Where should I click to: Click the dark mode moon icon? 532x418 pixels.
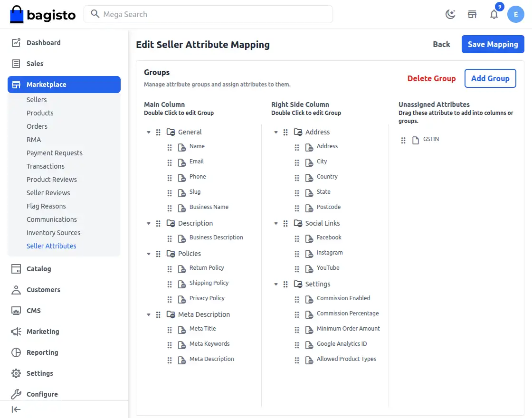point(450,14)
